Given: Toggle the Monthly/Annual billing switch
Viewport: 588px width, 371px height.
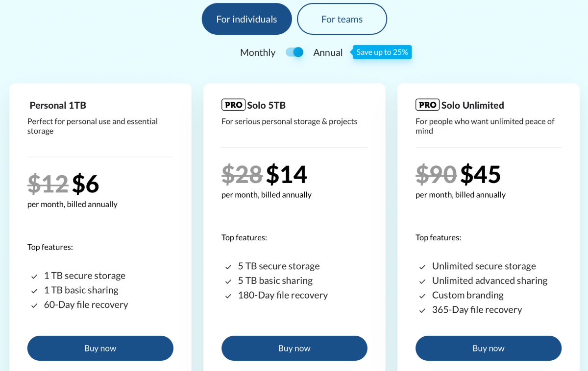Looking at the screenshot, I should [x=294, y=52].
